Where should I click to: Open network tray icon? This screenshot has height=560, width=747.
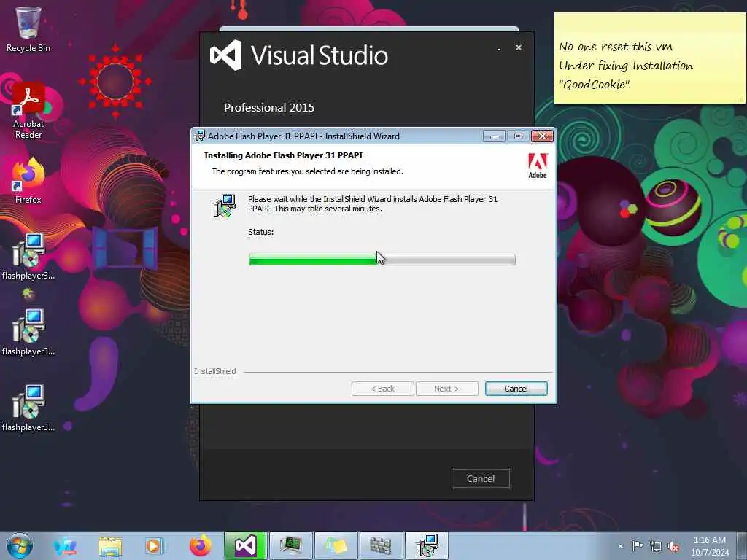click(656, 546)
